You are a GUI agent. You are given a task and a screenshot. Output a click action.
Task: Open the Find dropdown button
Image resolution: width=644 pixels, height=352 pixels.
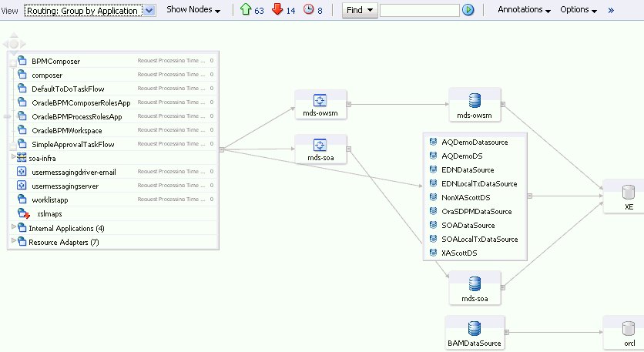pyautogui.click(x=360, y=10)
